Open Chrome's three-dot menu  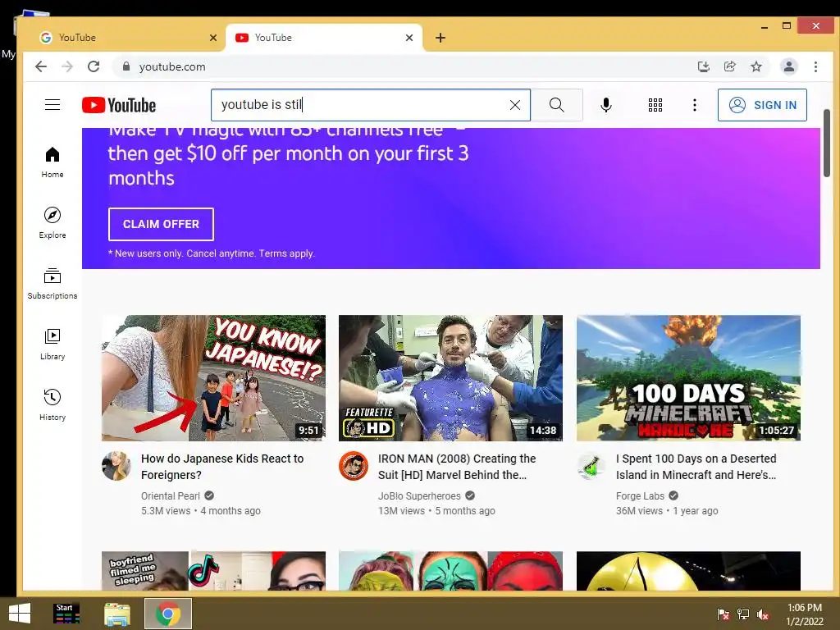(815, 66)
